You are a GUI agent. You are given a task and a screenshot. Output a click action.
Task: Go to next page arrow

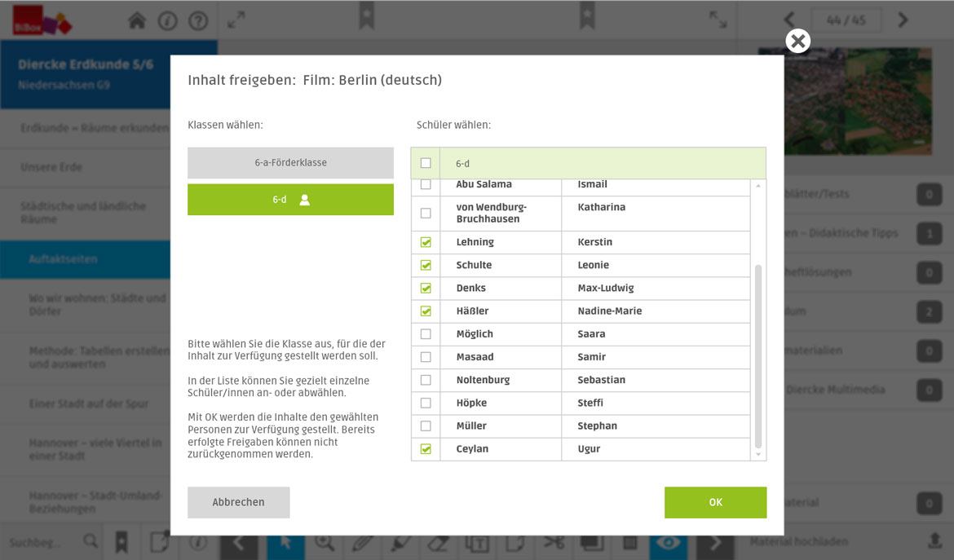click(x=903, y=20)
